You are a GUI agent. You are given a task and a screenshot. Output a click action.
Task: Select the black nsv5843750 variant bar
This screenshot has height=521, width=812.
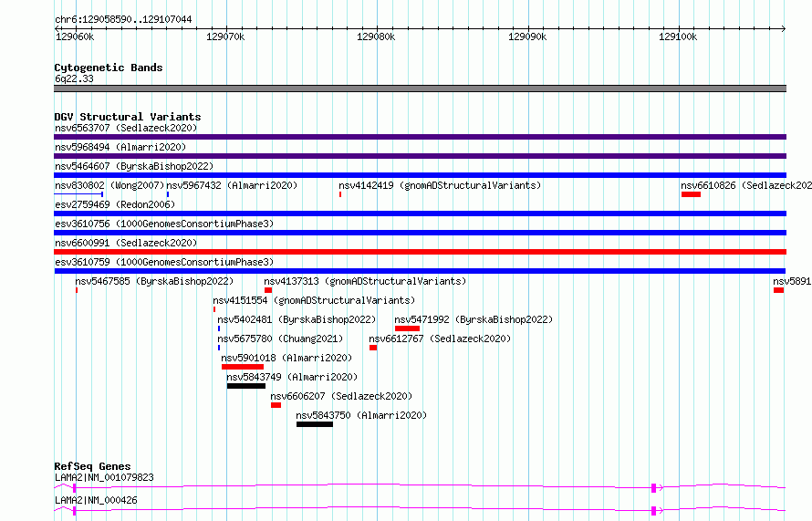point(315,424)
